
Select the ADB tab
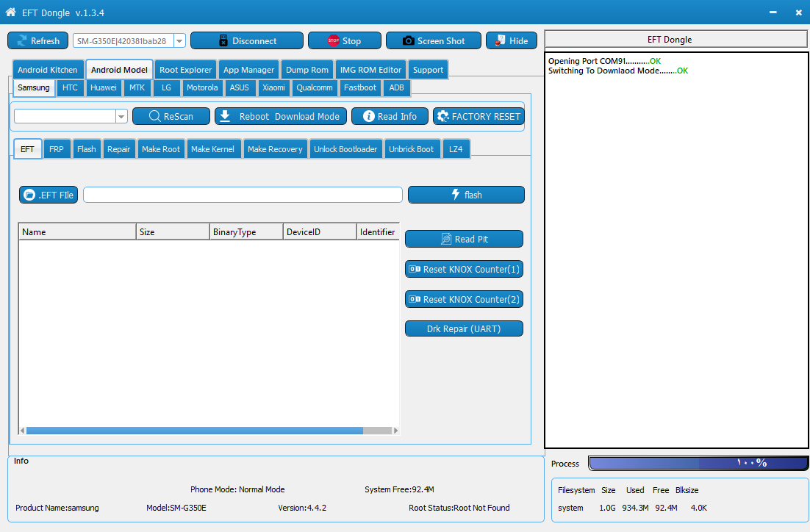coord(396,87)
